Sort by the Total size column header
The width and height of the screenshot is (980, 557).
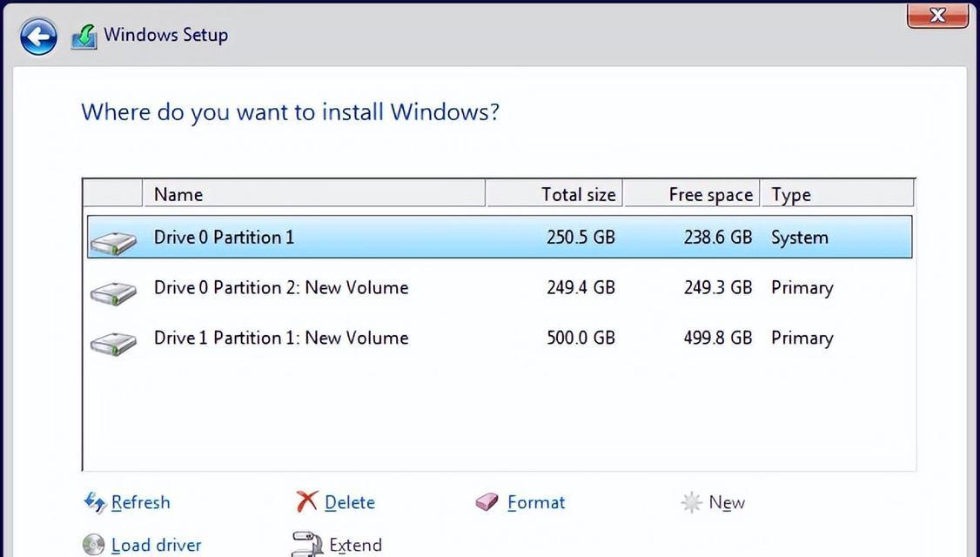tap(554, 194)
